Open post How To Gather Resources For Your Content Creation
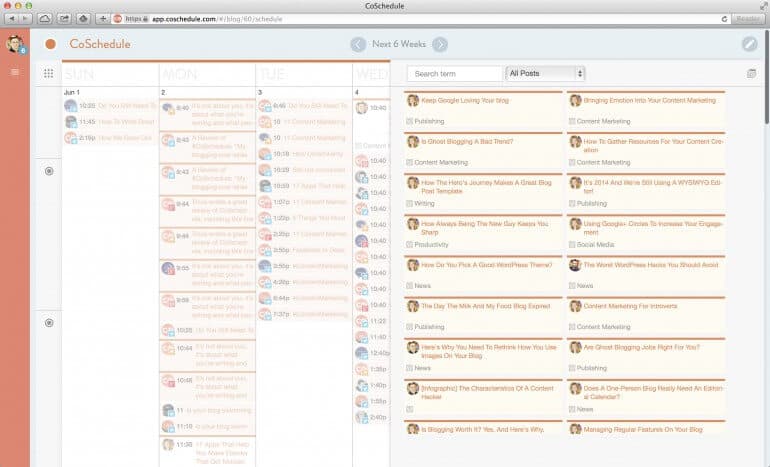The height and width of the screenshot is (467, 770). tap(653, 145)
